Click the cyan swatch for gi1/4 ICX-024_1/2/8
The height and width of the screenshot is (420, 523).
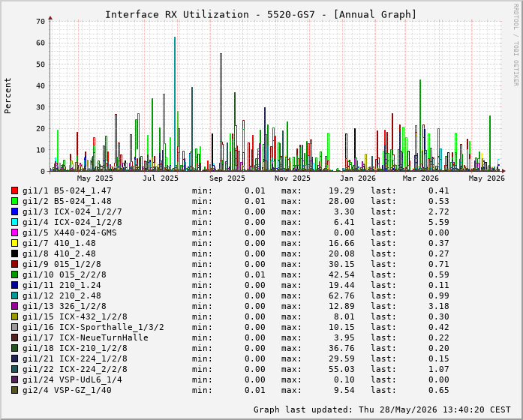click(x=14, y=222)
